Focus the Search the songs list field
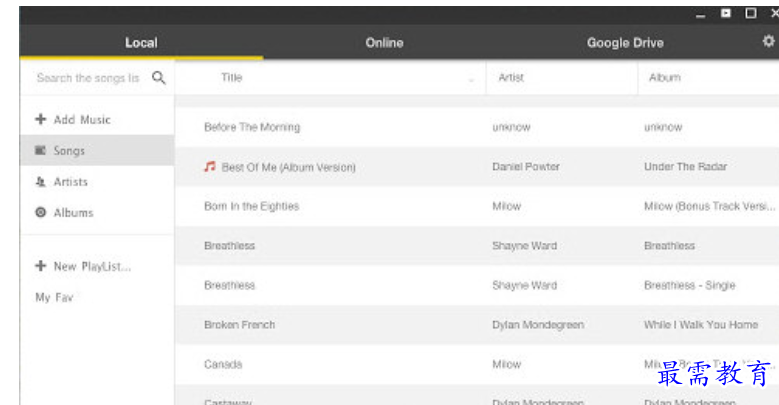 point(88,78)
